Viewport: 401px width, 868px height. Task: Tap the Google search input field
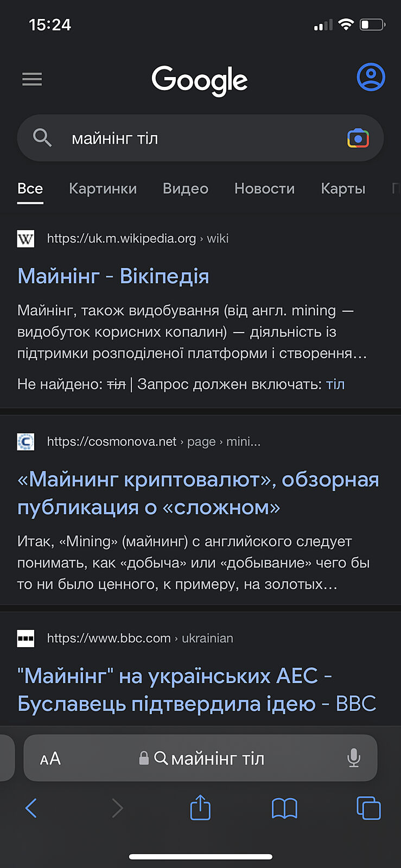201,138
